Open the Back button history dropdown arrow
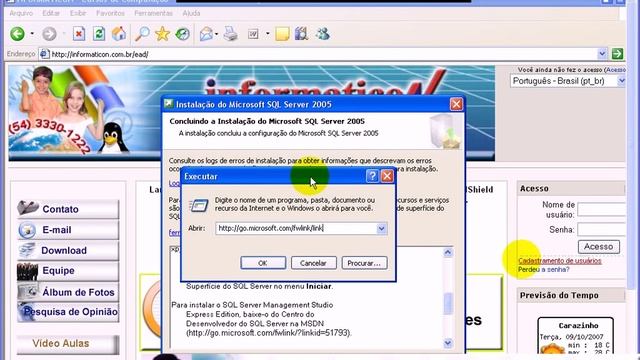The height and width of the screenshot is (360, 640). [32, 34]
